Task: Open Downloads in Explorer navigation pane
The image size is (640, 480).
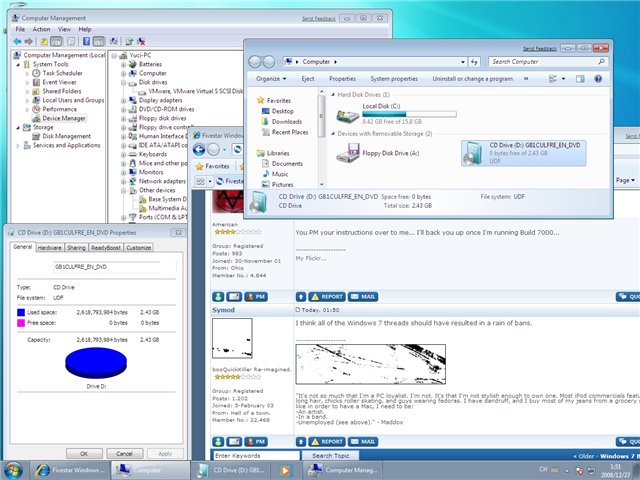Action: pos(287,122)
